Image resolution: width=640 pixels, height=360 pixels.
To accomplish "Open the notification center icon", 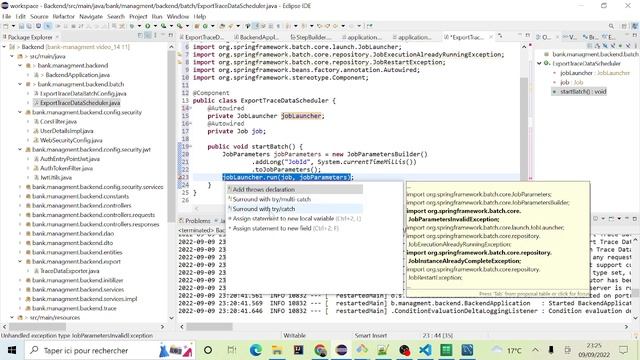I will tap(623, 350).
